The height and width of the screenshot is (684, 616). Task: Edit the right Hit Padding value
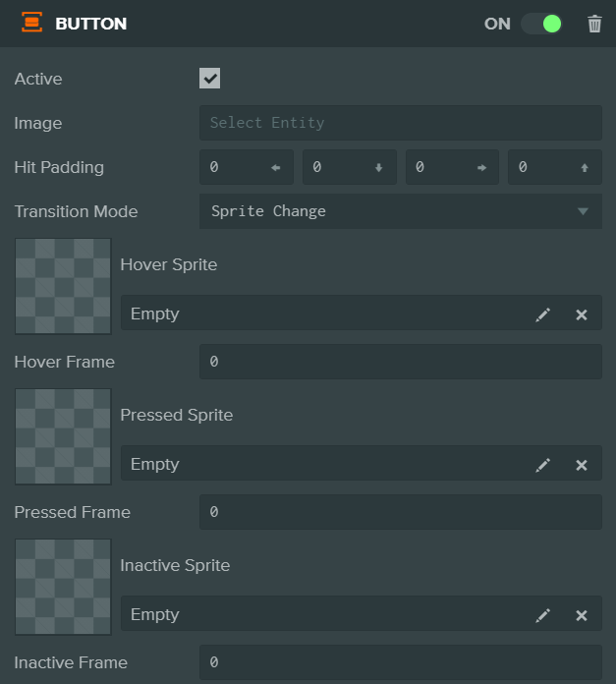pos(452,167)
